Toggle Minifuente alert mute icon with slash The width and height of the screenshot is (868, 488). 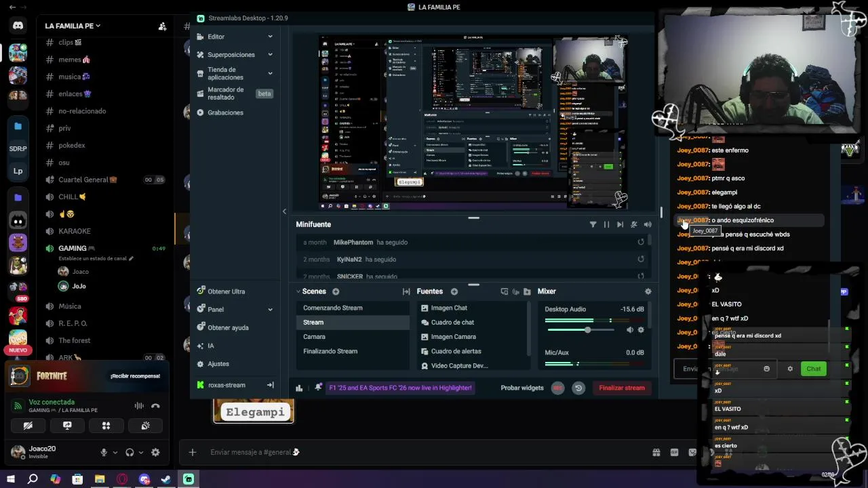(634, 224)
